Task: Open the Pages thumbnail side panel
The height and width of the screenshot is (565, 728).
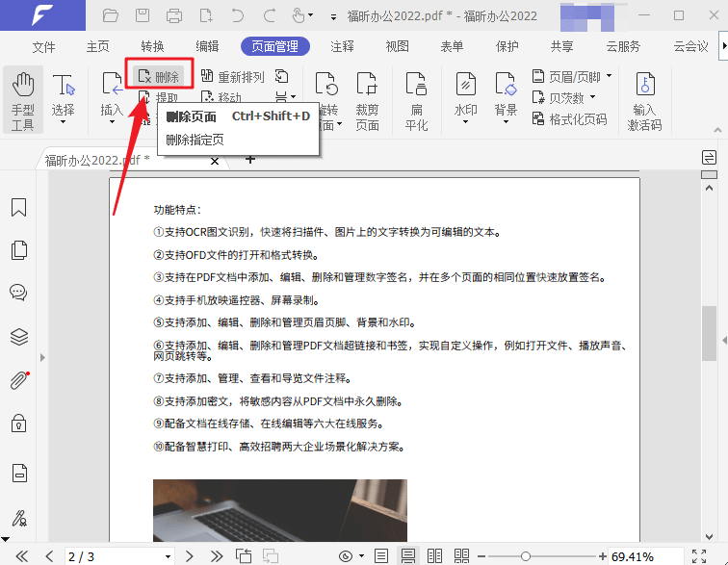Action: [x=18, y=250]
